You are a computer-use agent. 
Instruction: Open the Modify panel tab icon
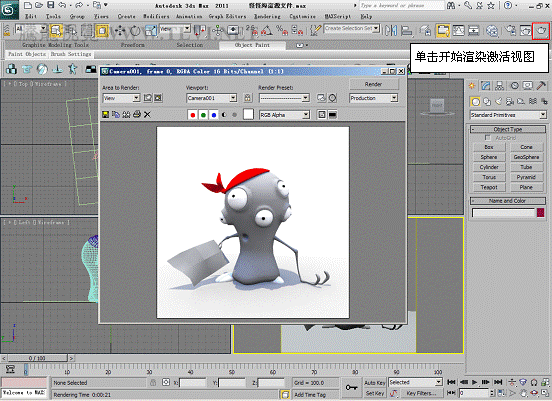pos(486,86)
